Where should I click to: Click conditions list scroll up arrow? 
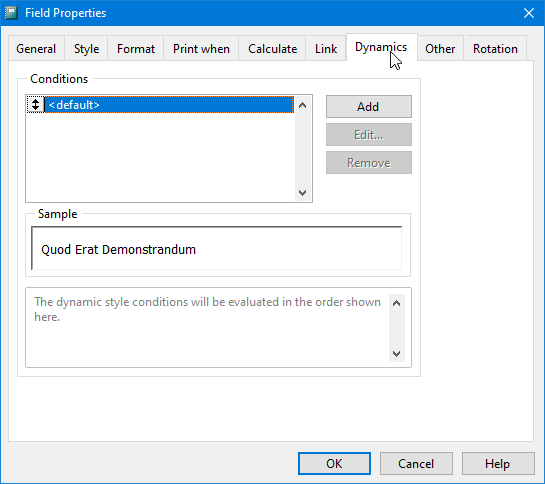302,105
